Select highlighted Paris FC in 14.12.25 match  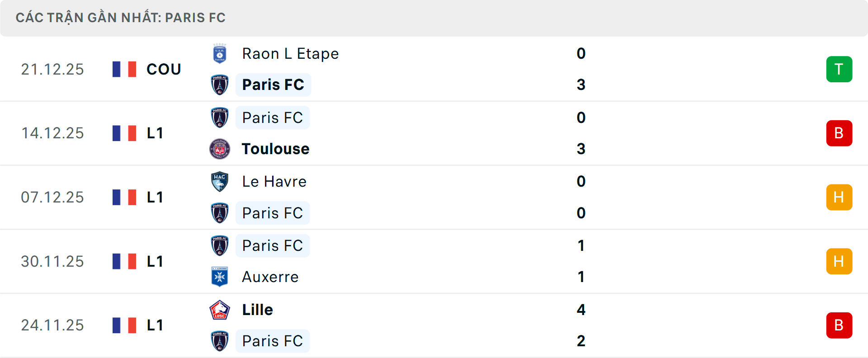click(272, 118)
